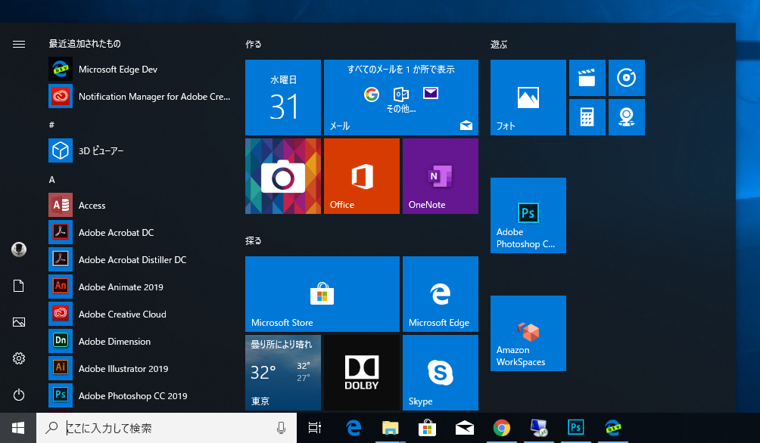The image size is (760, 443).
Task: Click the 遊ぶ tile group title
Action: click(x=499, y=45)
